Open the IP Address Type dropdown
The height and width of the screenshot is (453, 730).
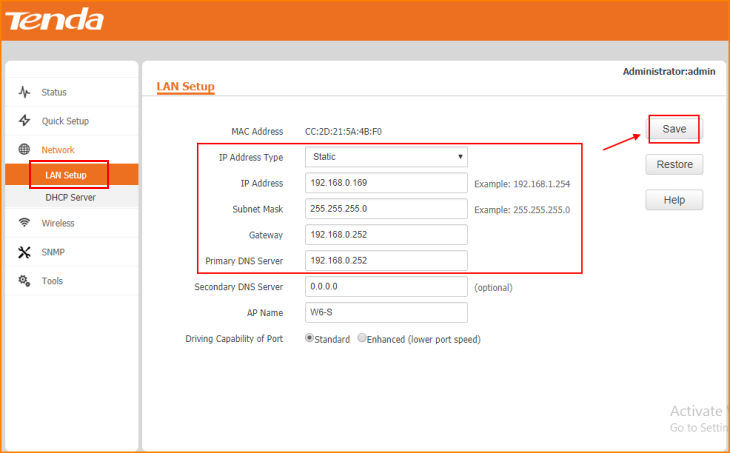(x=386, y=157)
